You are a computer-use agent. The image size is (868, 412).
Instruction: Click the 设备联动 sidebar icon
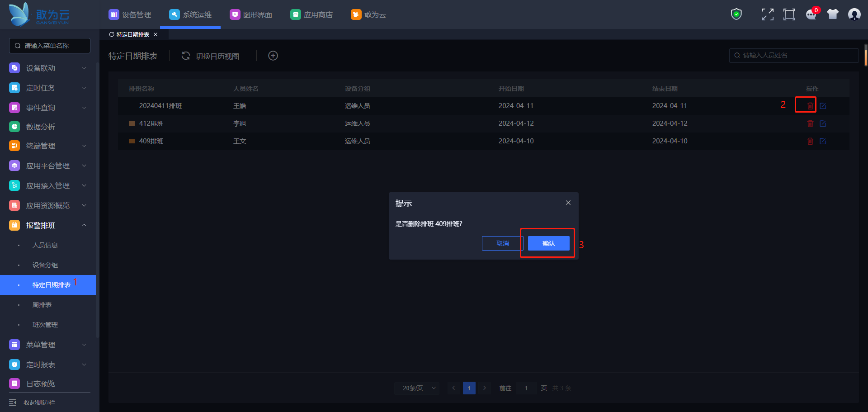(x=14, y=68)
